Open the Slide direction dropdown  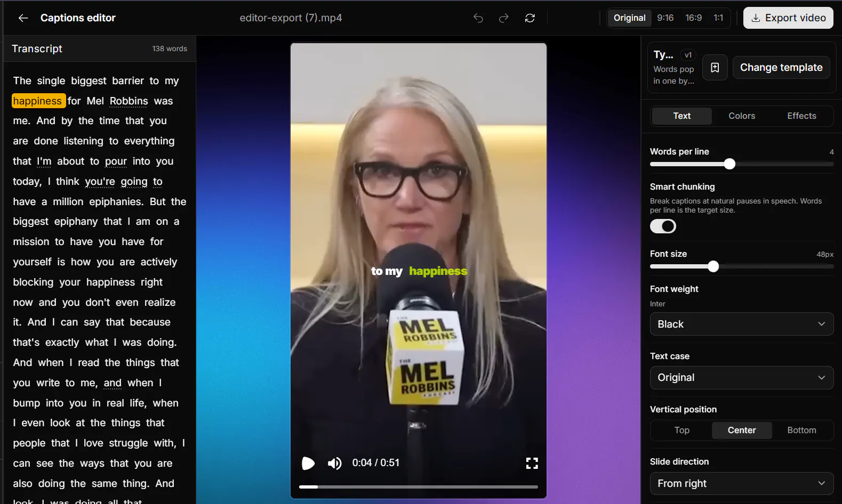coord(742,484)
